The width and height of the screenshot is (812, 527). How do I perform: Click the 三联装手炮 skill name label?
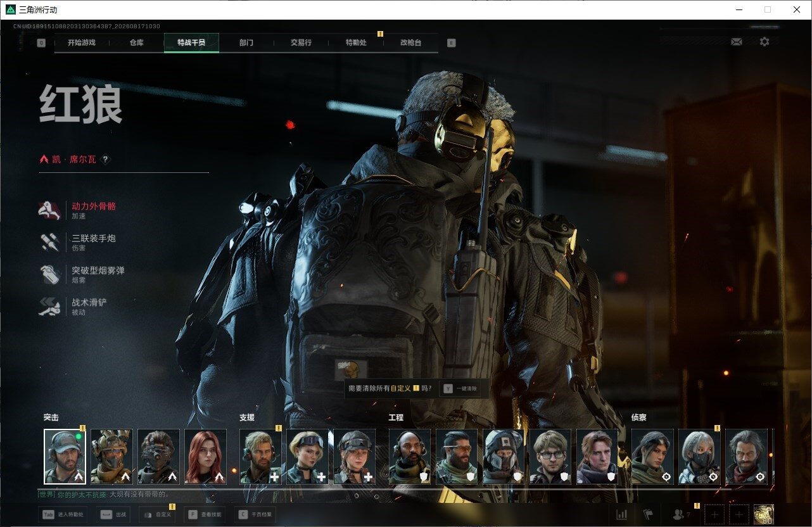pos(94,239)
